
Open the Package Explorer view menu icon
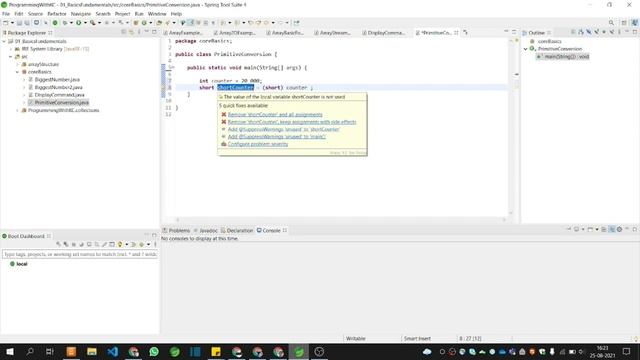(139, 32)
